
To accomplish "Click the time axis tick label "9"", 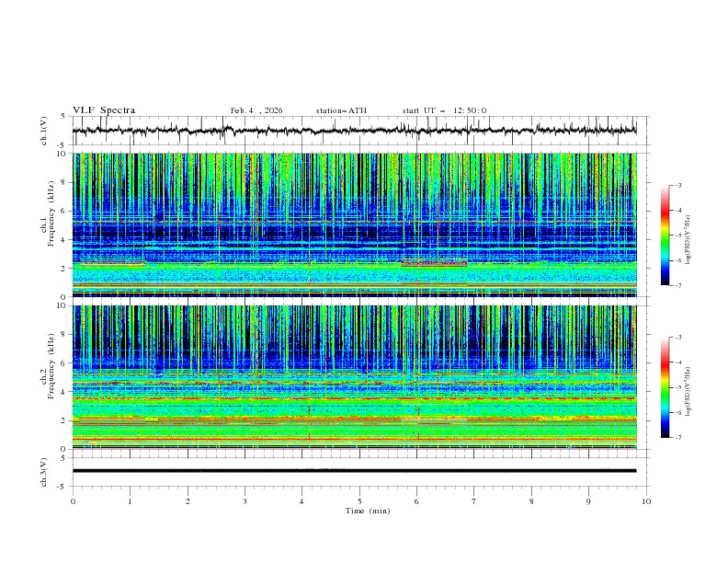I will pos(588,501).
